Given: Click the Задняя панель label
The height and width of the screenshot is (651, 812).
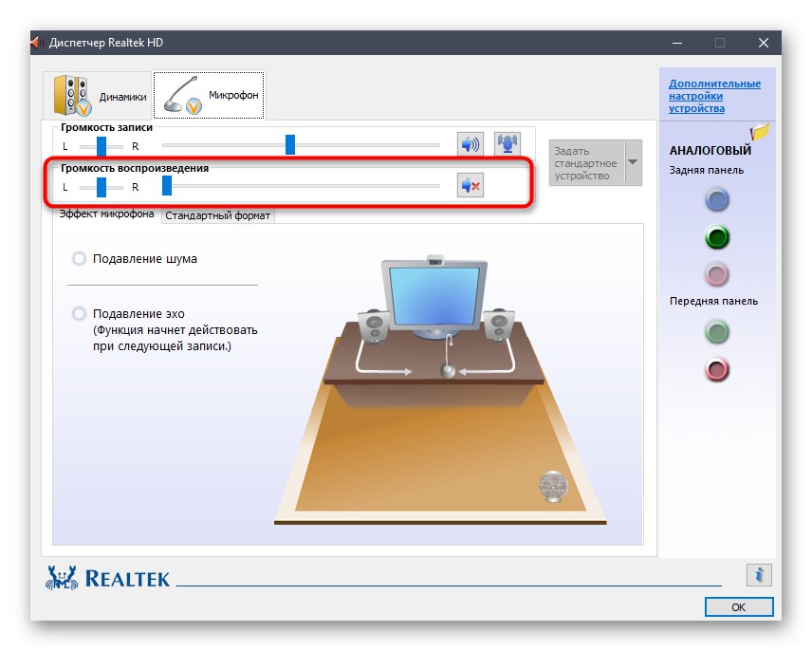Looking at the screenshot, I should click(707, 171).
